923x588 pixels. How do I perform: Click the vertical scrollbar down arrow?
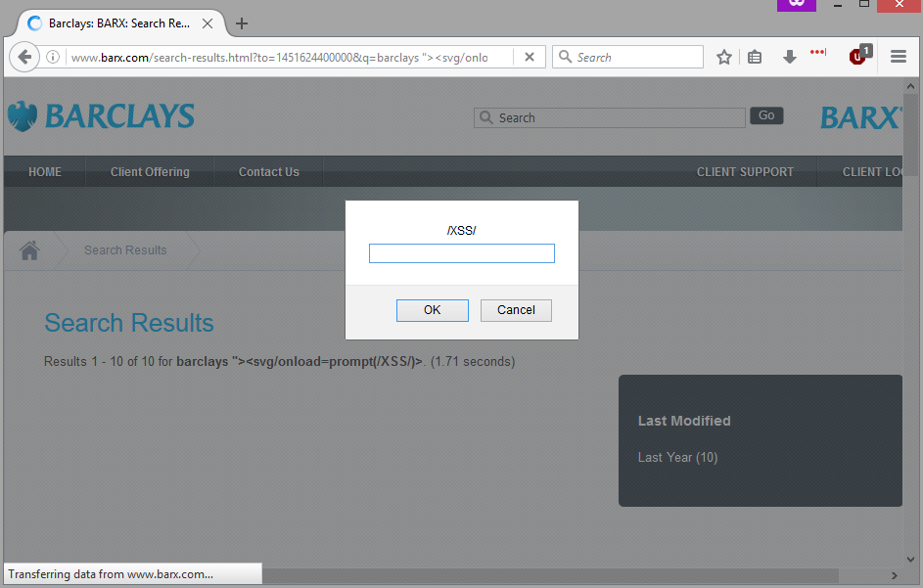[910, 560]
